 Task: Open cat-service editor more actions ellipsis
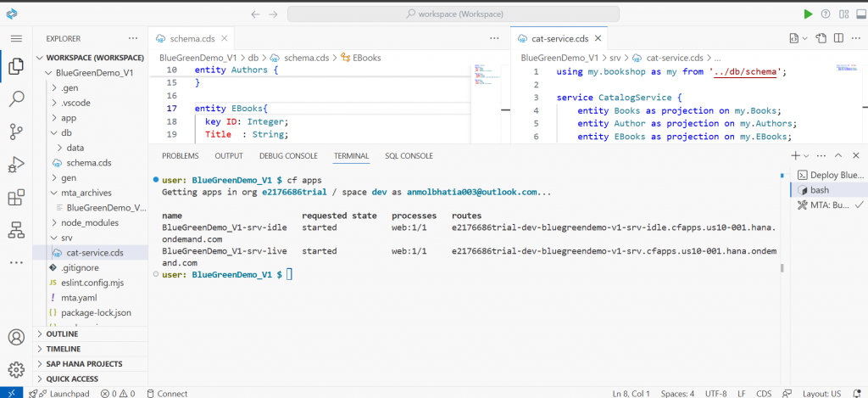pyautogui.click(x=856, y=38)
